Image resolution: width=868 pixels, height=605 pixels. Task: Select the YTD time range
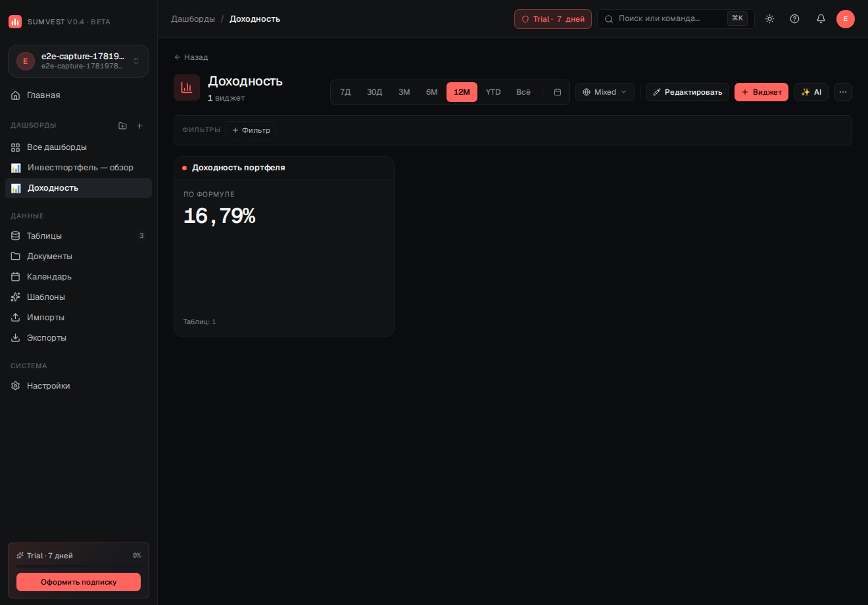tap(493, 92)
